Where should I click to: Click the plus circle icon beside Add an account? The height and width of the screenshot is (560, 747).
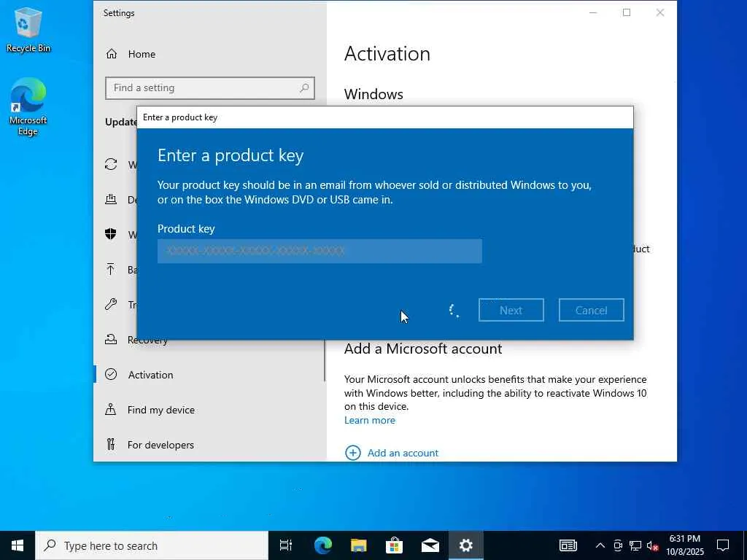pos(352,453)
